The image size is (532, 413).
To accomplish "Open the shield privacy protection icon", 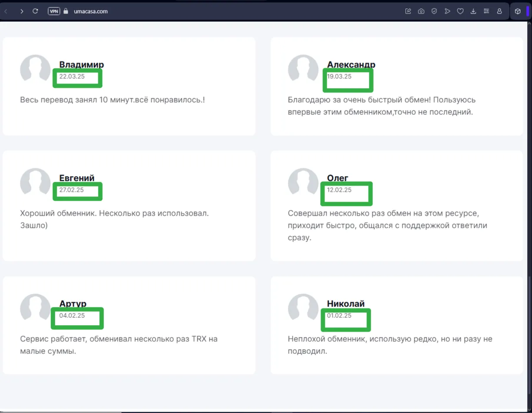I will [434, 11].
